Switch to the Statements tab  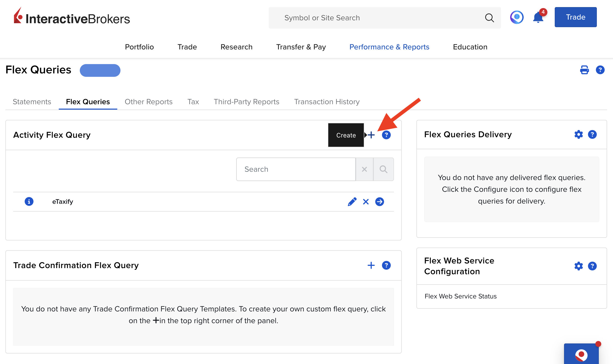point(32,102)
